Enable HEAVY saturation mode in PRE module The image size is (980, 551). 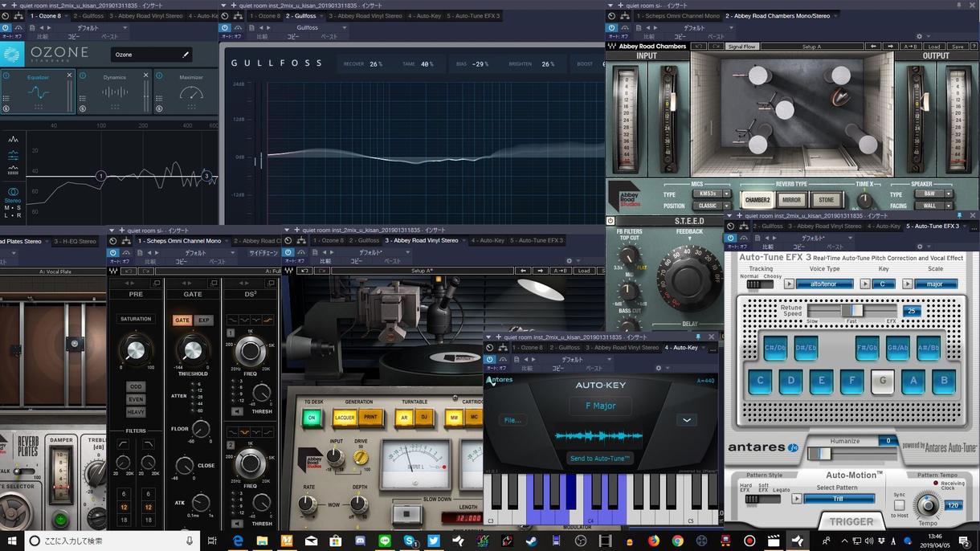tap(136, 412)
